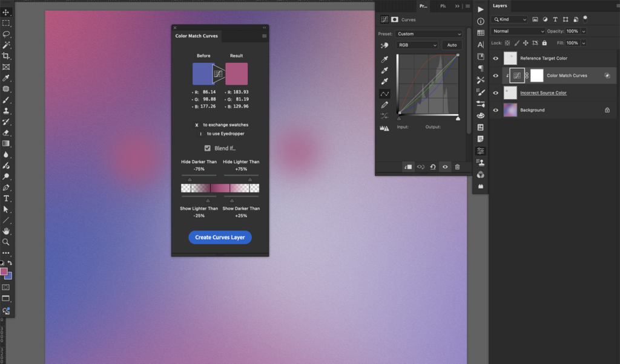Hide the Background layer
This screenshot has height=364, width=620.
coord(496,110)
